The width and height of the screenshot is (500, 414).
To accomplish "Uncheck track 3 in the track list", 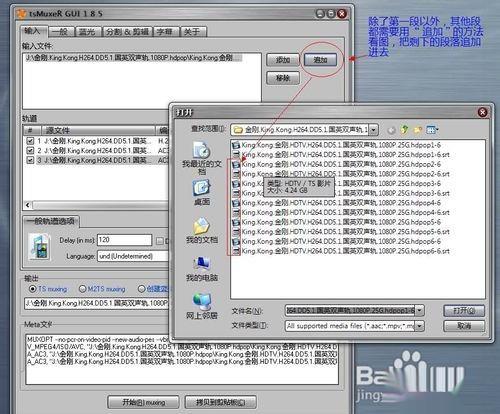I will pos(30,160).
